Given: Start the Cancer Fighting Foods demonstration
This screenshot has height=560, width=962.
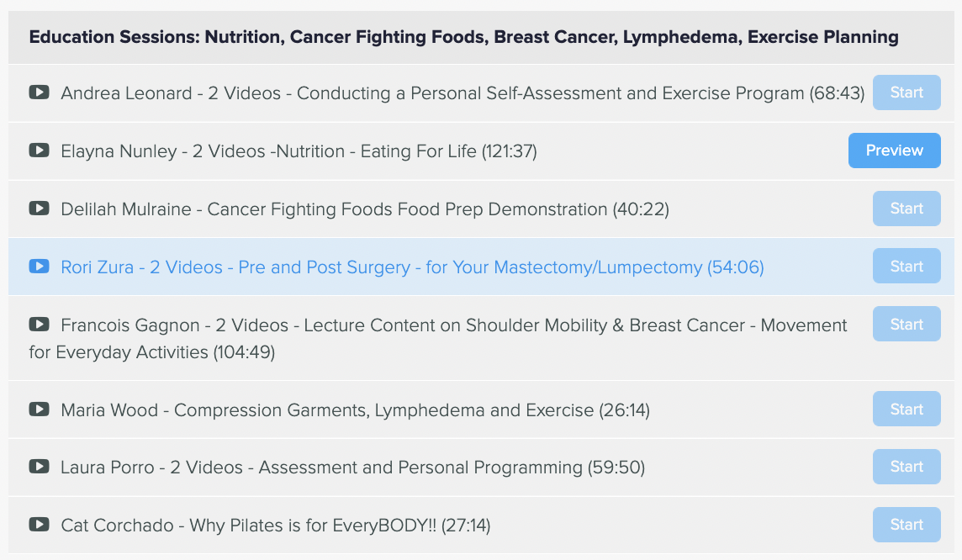Looking at the screenshot, I should tap(906, 209).
